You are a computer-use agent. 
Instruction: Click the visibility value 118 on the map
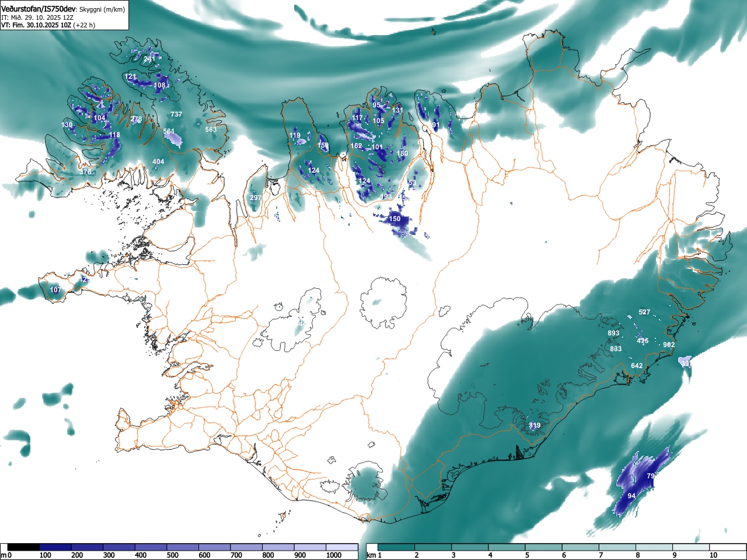point(114,135)
